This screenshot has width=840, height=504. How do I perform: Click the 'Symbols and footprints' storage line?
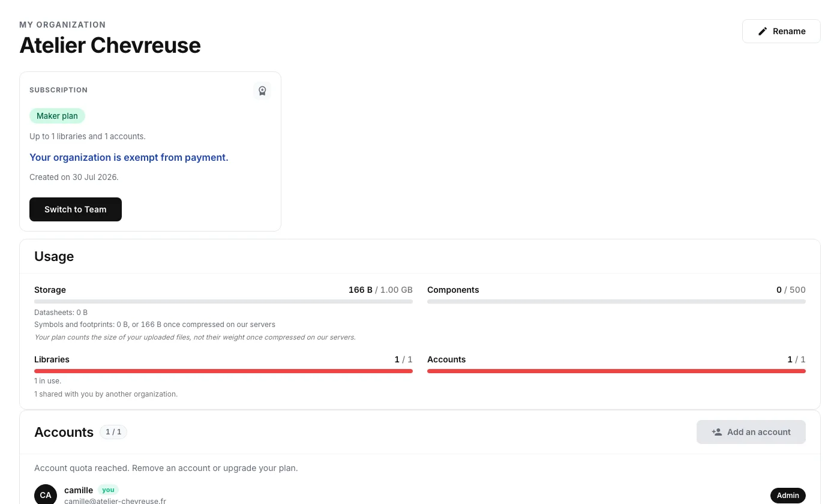pos(155,325)
